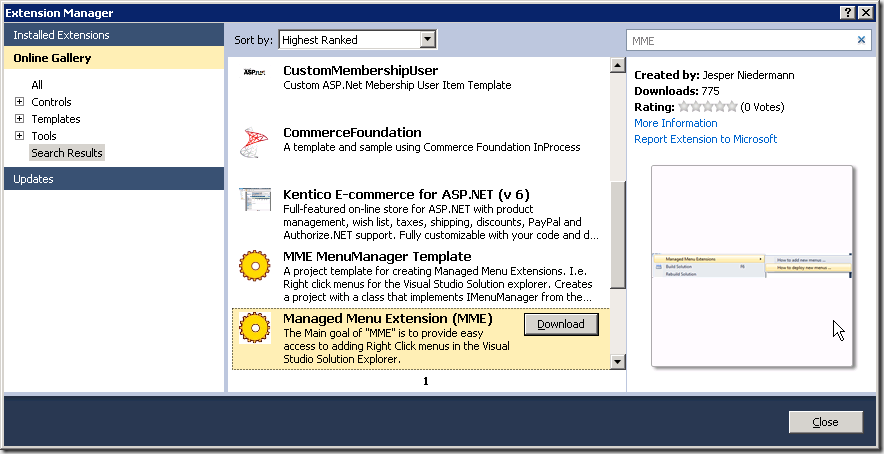Select the CommerceFoundation title
Viewport: 884px width, 454px height.
[x=352, y=133]
